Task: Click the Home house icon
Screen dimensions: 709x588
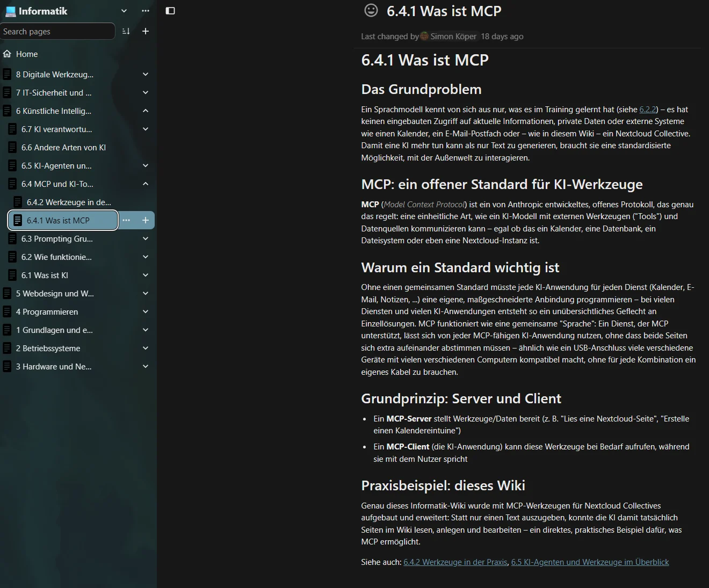Action: tap(7, 54)
